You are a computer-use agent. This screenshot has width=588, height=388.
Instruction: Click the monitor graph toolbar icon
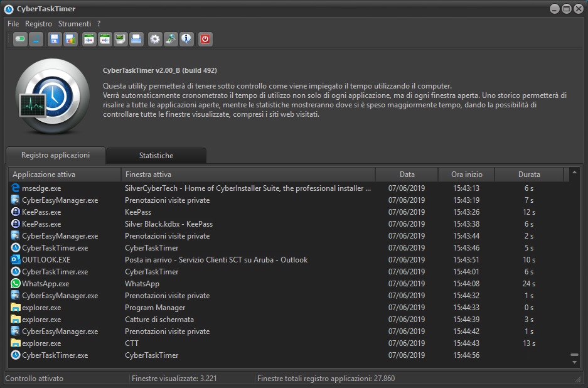tap(120, 39)
